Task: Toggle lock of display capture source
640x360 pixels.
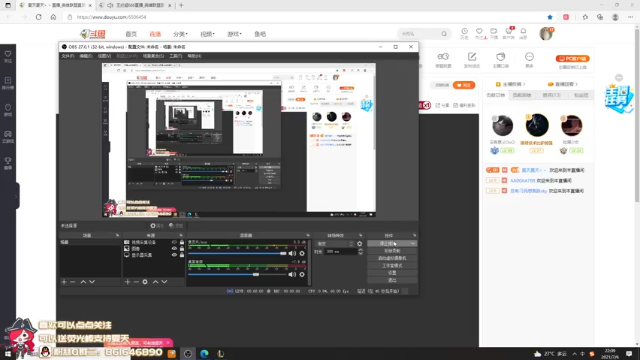Action: (x=182, y=255)
